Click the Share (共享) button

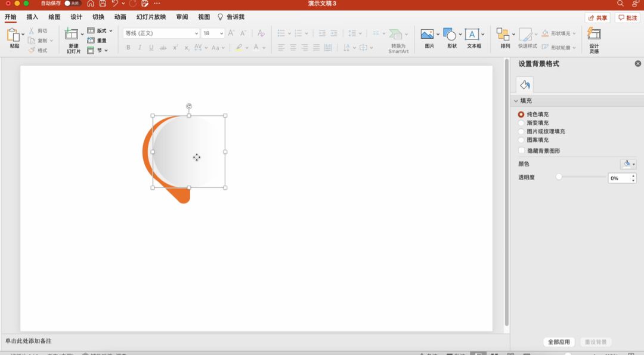click(597, 18)
